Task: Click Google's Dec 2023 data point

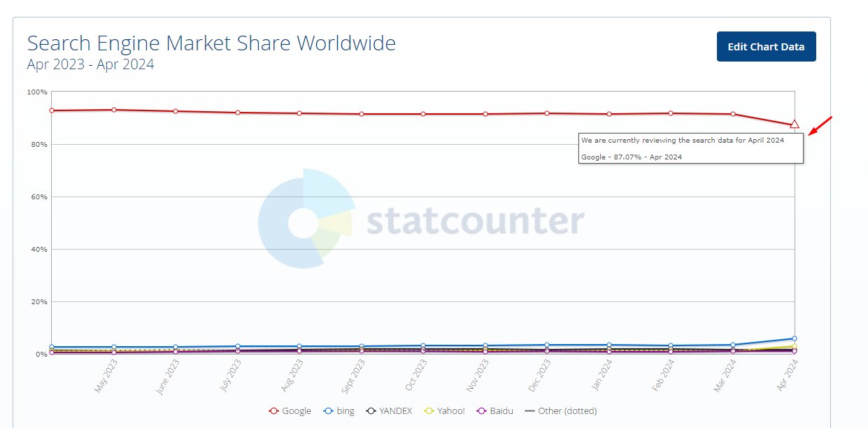Action: 547,113
